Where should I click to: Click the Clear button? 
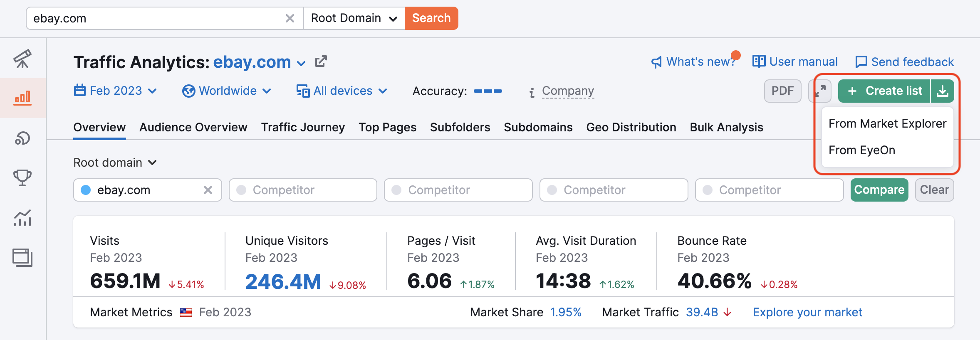[935, 190]
